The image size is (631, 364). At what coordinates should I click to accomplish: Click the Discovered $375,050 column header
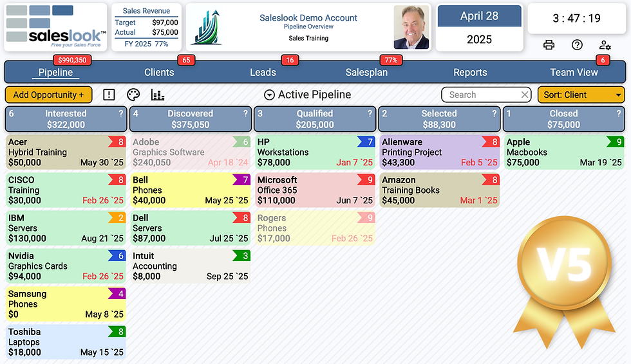pos(191,119)
